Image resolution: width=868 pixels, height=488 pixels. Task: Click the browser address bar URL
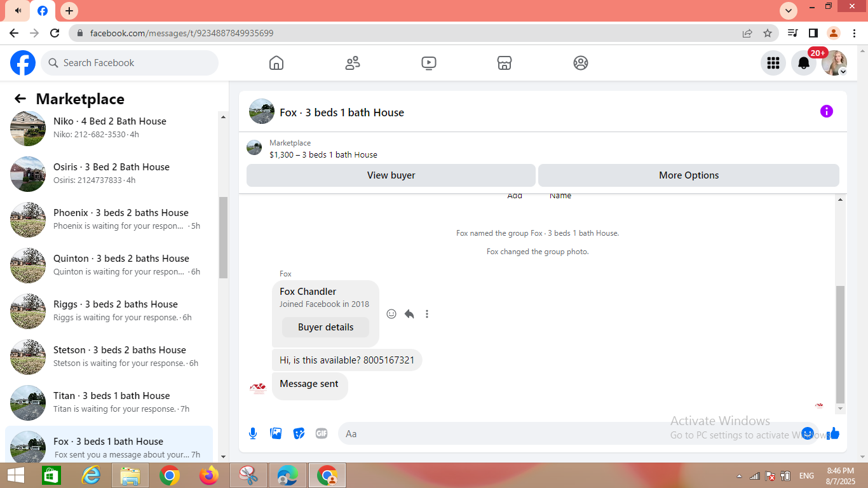point(182,33)
